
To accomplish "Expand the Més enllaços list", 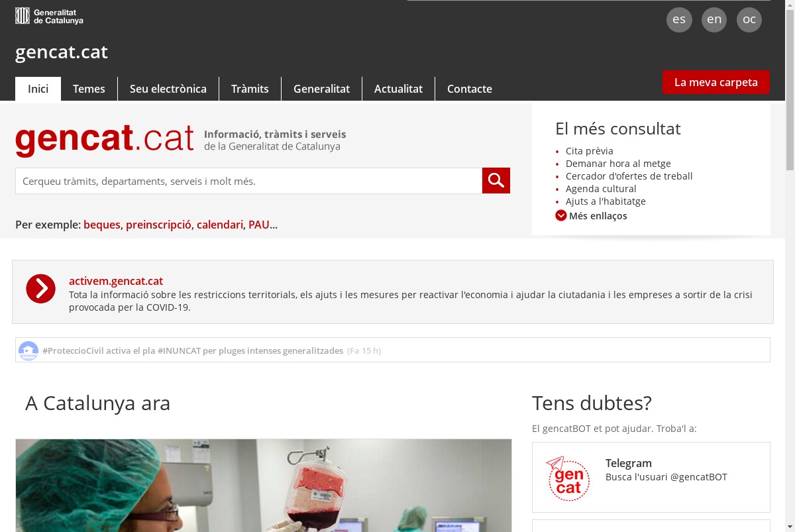I will (591, 215).
